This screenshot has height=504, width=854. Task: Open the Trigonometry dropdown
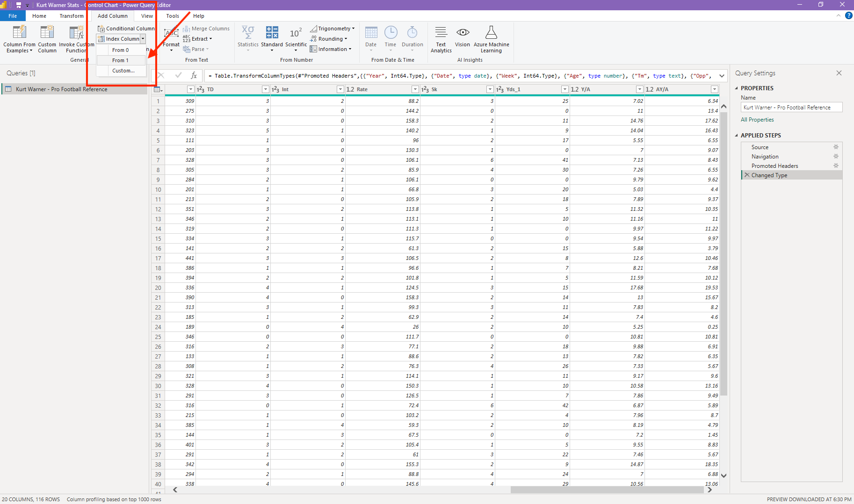pyautogui.click(x=333, y=29)
